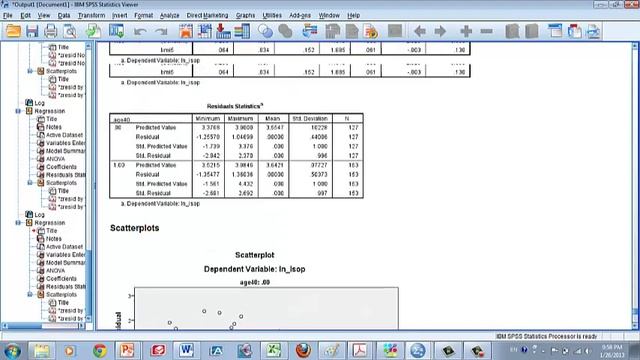Viewport: 640px width, 360px height.
Task: Open the Recall recently used dialogs icon
Action: [116, 31]
